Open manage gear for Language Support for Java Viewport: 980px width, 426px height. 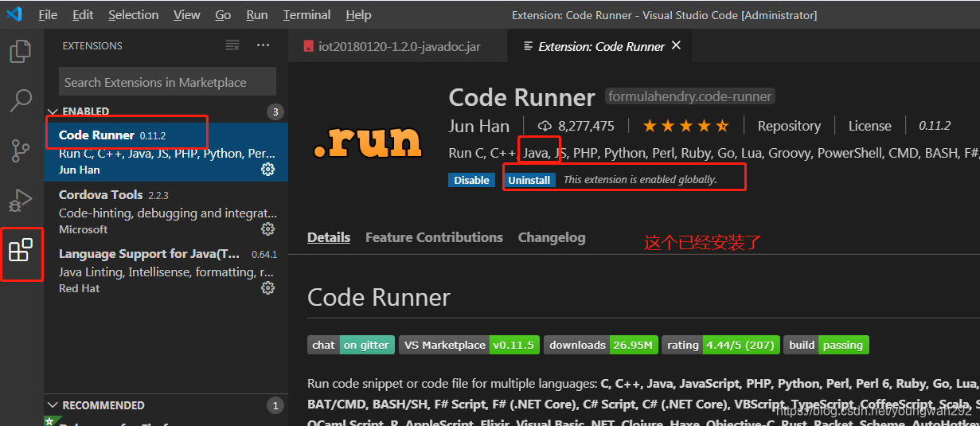click(x=268, y=288)
